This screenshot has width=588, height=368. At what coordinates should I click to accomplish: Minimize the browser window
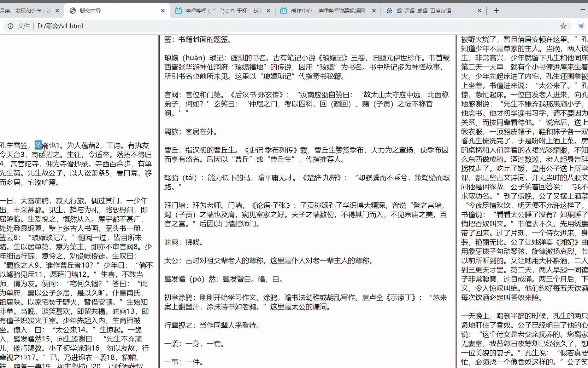(583, 11)
